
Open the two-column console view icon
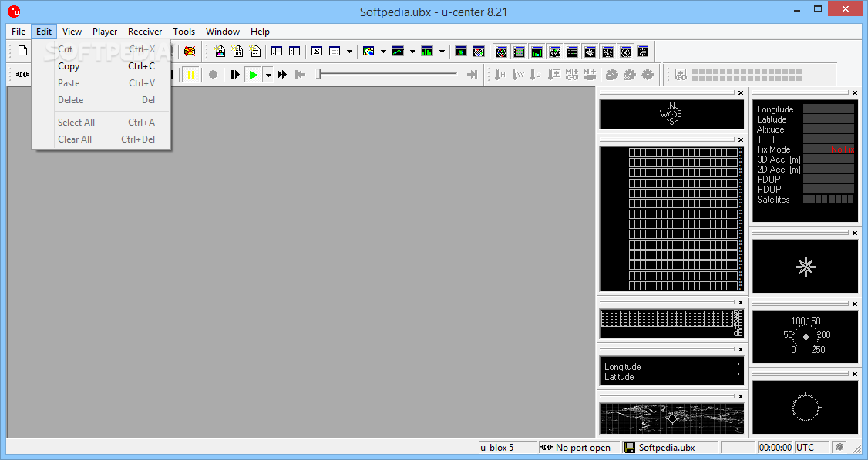(x=294, y=52)
